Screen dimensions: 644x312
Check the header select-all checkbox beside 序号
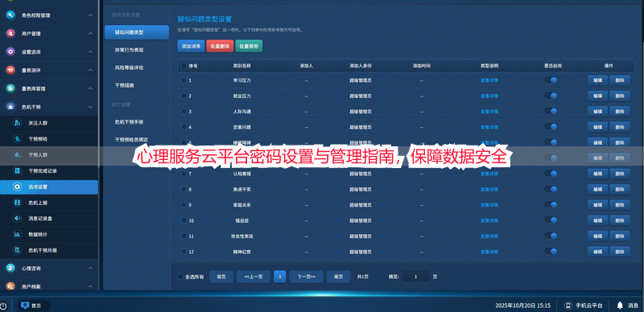[184, 66]
